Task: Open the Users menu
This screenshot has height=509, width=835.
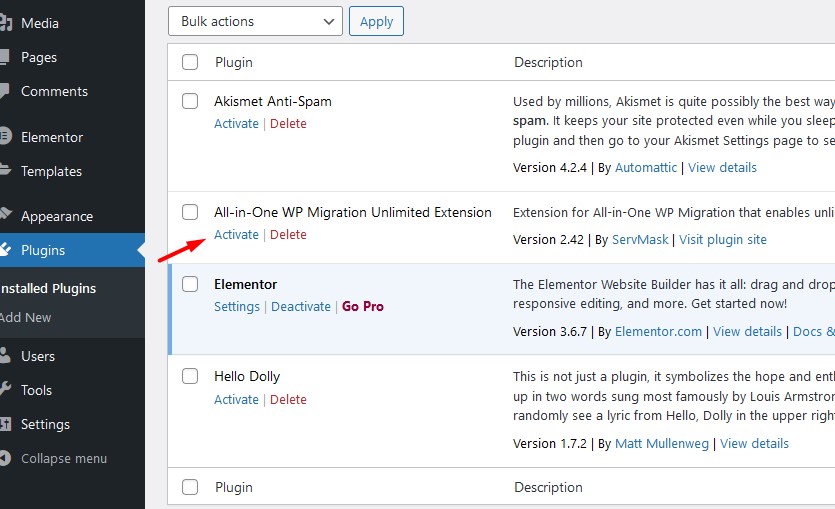Action: pyautogui.click(x=38, y=356)
